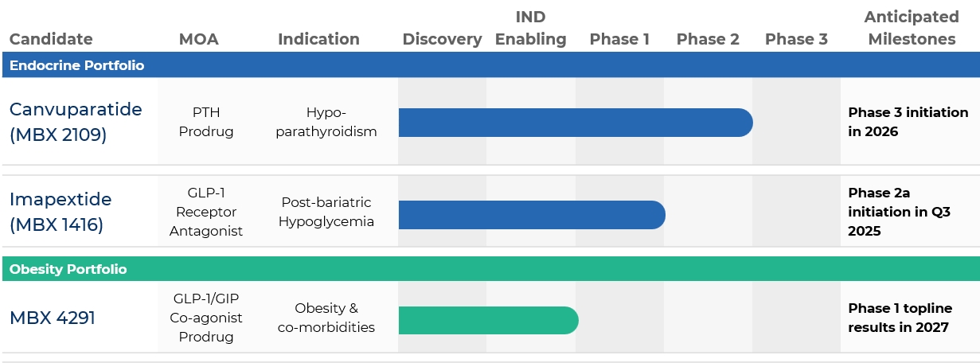
Task: Click the Imapextide (MBX 1416) candidate name
Action: coord(61,212)
